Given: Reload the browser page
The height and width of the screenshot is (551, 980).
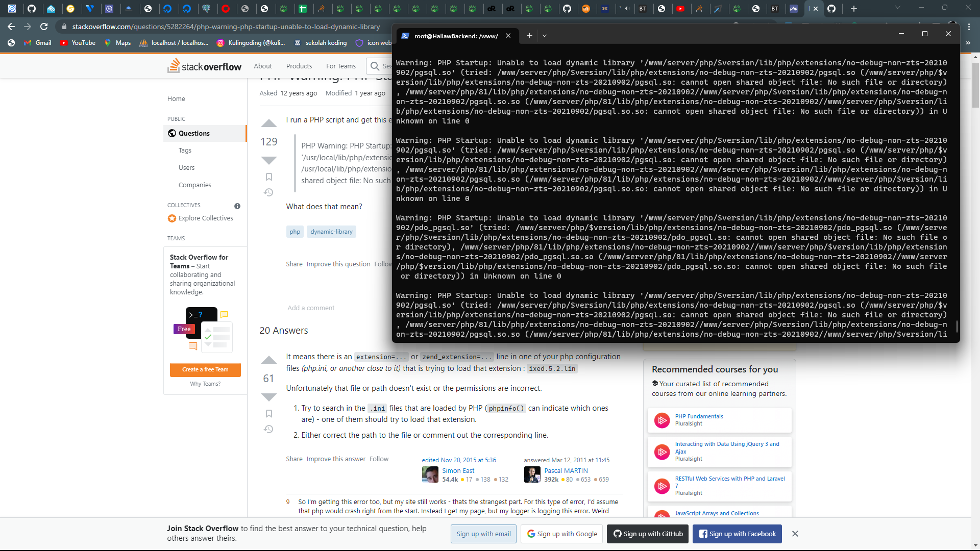Looking at the screenshot, I should point(44,27).
